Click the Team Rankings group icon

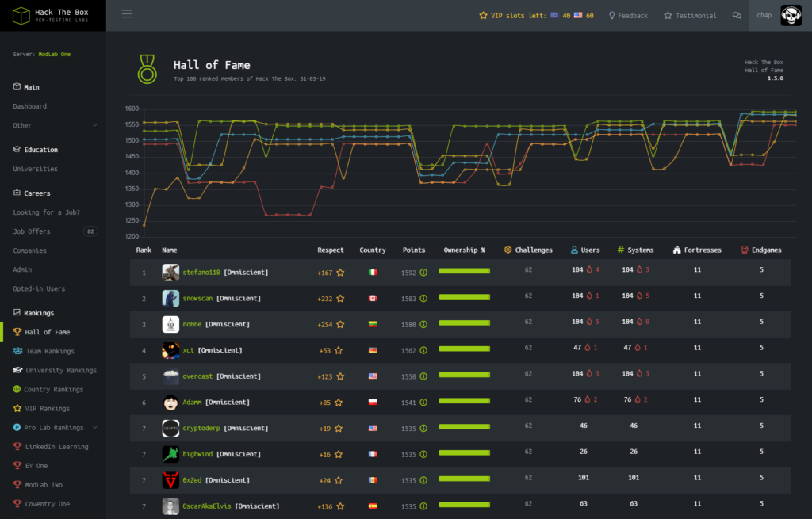tap(17, 351)
